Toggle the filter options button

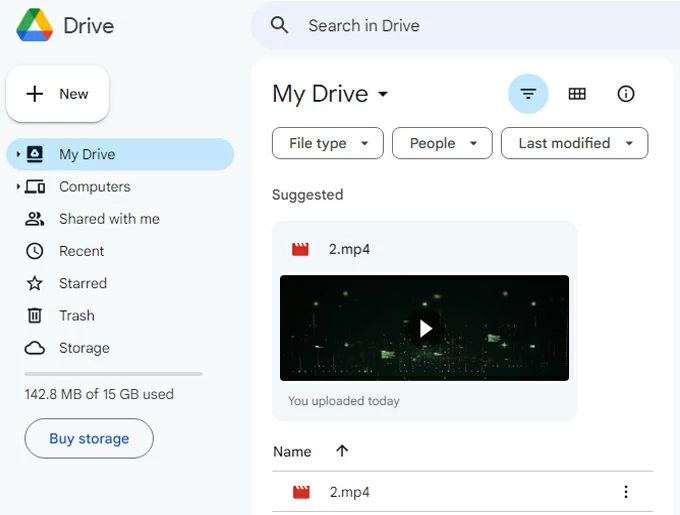(x=528, y=94)
